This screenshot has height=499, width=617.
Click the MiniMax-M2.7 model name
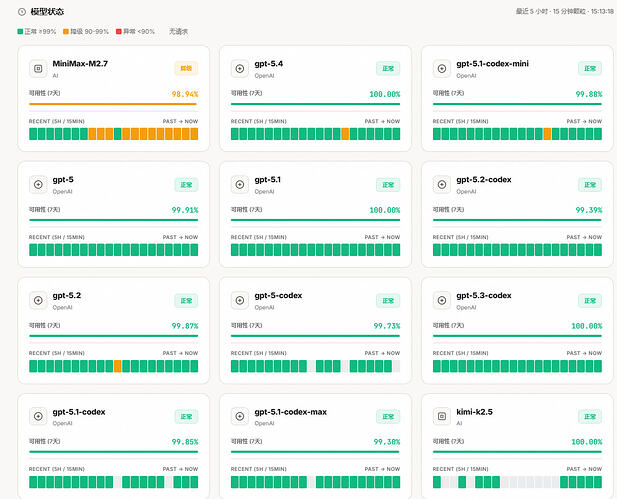coord(80,64)
